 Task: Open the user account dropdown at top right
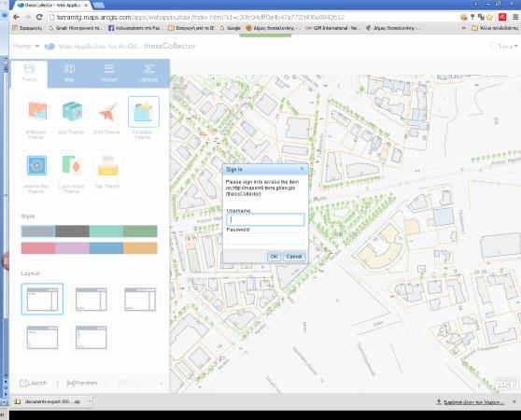tap(508, 46)
